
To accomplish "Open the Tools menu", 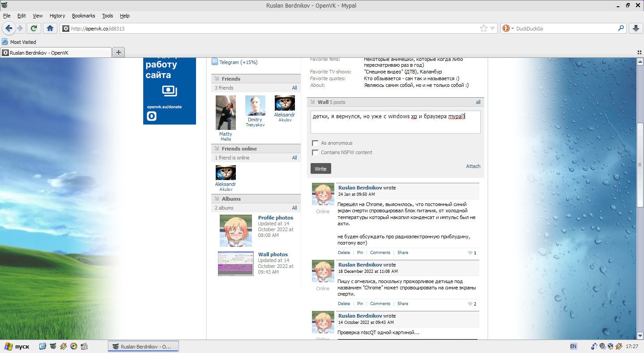I will tap(107, 16).
